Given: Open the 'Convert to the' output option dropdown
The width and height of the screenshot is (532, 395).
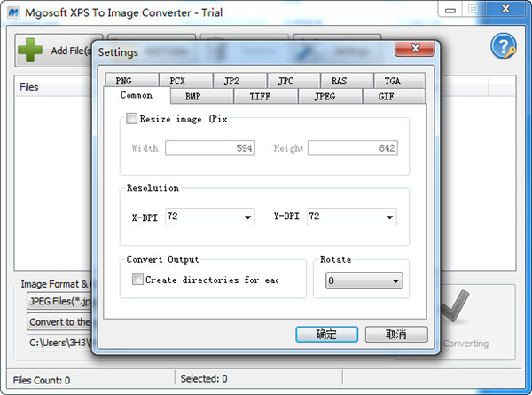Looking at the screenshot, I should tap(59, 321).
